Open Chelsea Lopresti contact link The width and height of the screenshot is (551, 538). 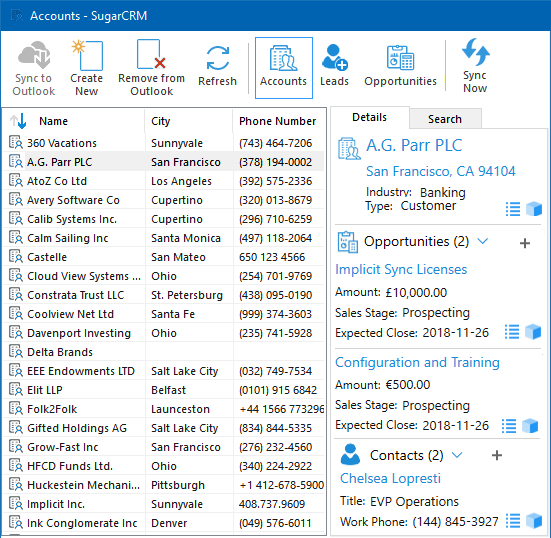click(390, 478)
